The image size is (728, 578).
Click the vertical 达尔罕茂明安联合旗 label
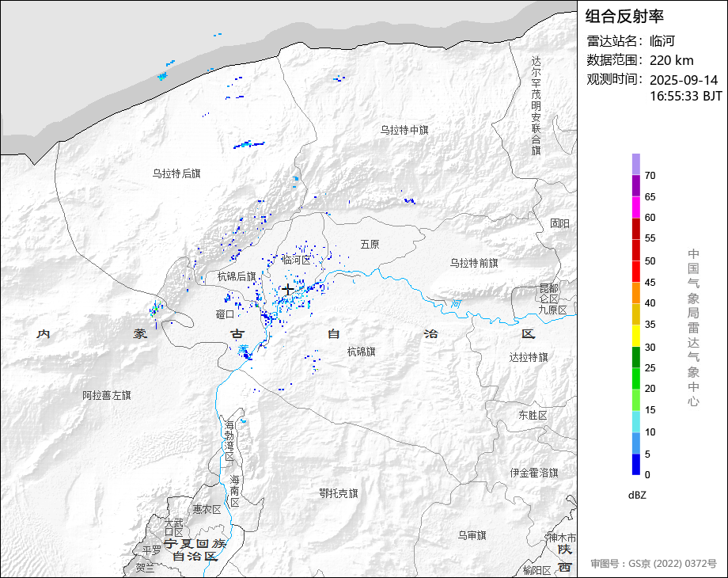[x=537, y=106]
